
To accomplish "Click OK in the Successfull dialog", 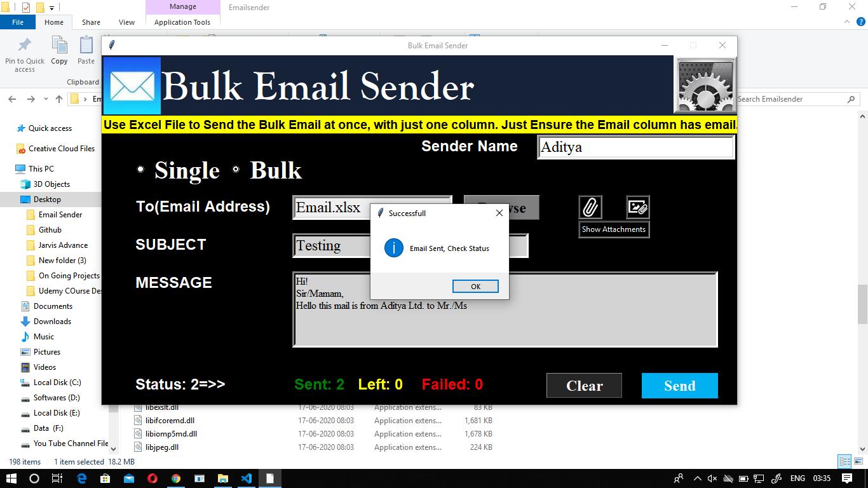I will [x=475, y=287].
